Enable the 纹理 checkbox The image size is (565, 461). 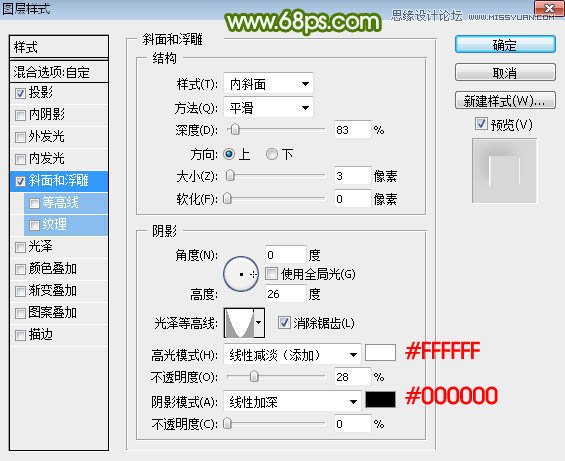click(34, 226)
